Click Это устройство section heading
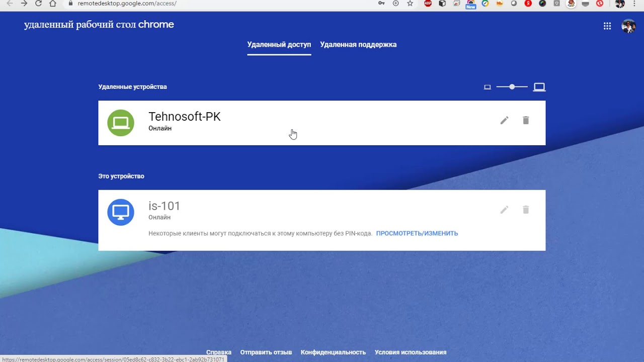644x362 pixels. (121, 176)
